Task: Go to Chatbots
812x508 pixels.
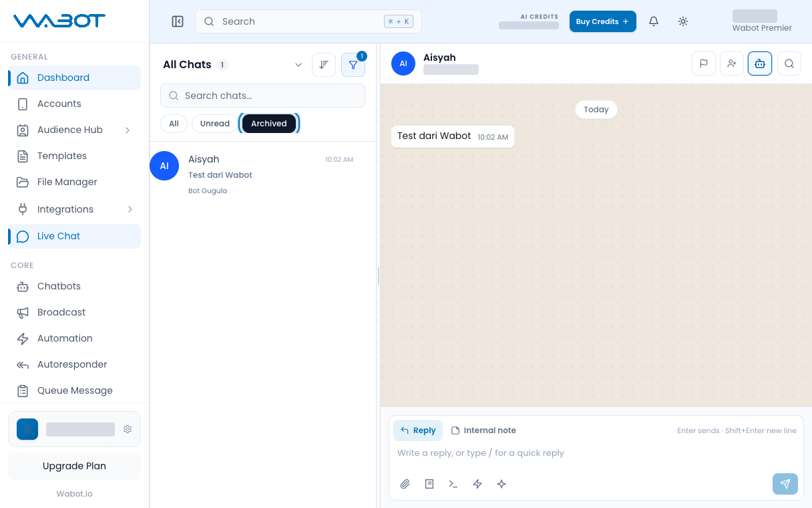Action: tap(75, 286)
